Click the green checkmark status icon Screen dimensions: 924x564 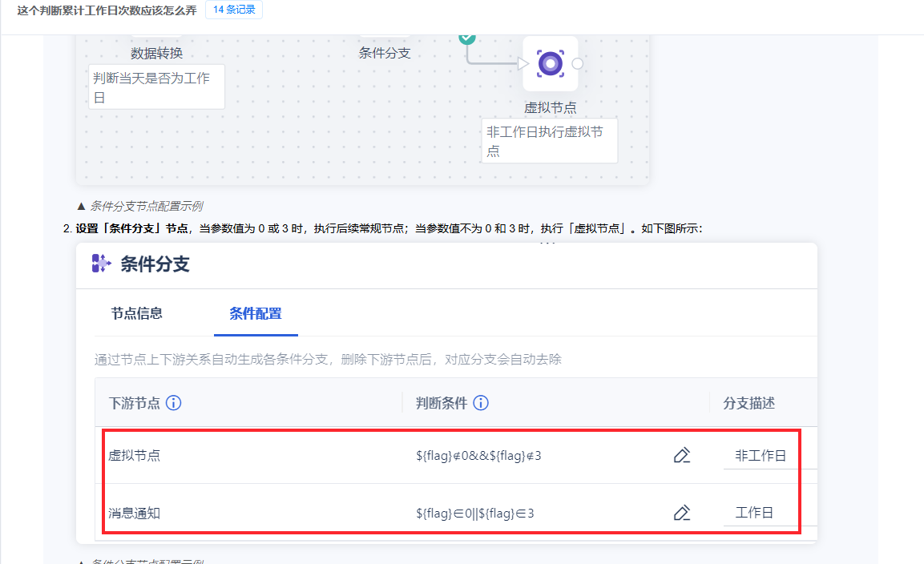pyautogui.click(x=466, y=38)
